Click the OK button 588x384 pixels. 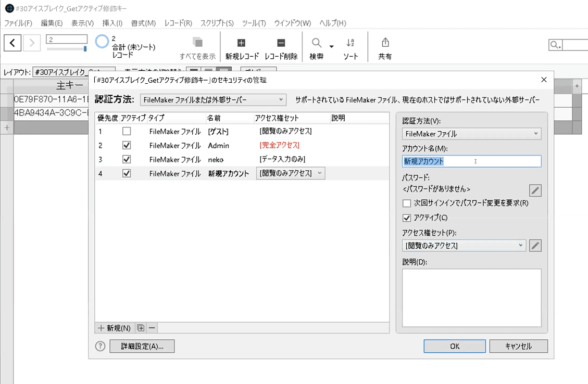click(455, 346)
